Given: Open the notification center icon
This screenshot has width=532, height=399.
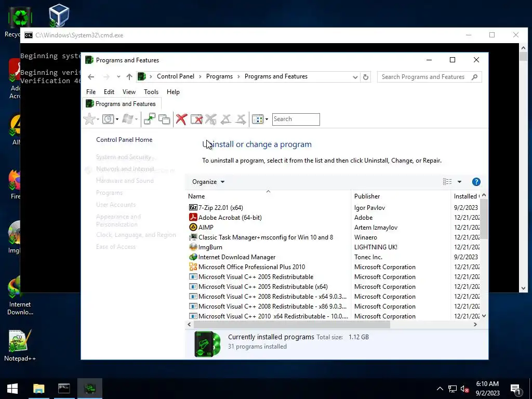Looking at the screenshot, I should point(515,390).
